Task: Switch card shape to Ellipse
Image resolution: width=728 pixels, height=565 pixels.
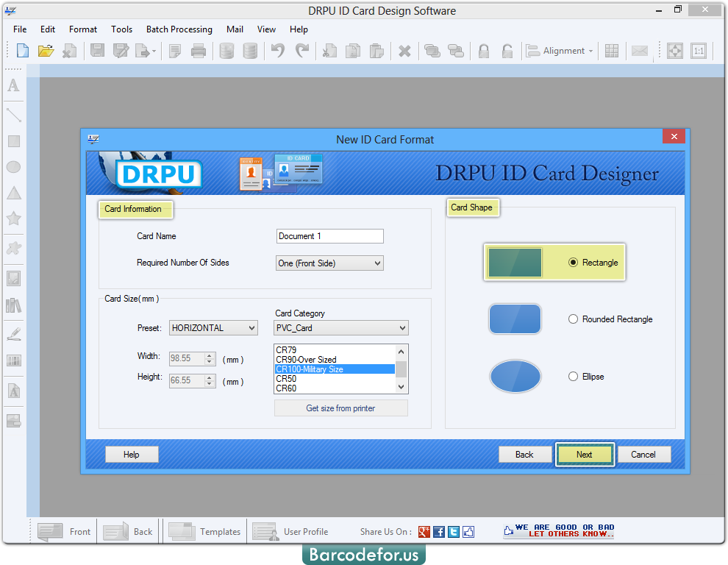Action: coord(571,376)
